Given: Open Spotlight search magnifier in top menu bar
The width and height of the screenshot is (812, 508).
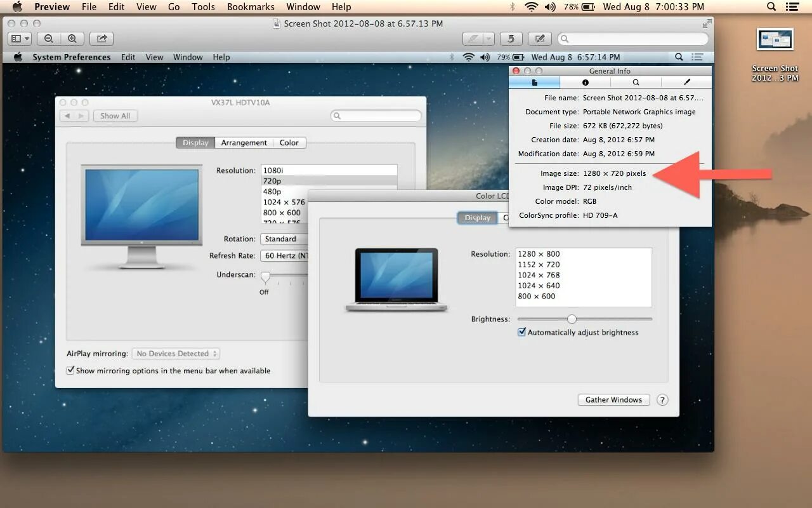Looking at the screenshot, I should [771, 7].
